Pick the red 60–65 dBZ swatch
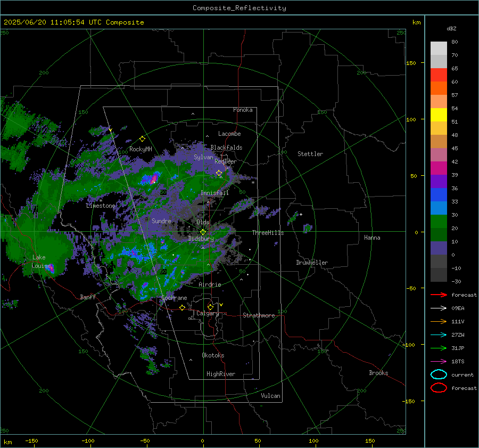 click(439, 75)
